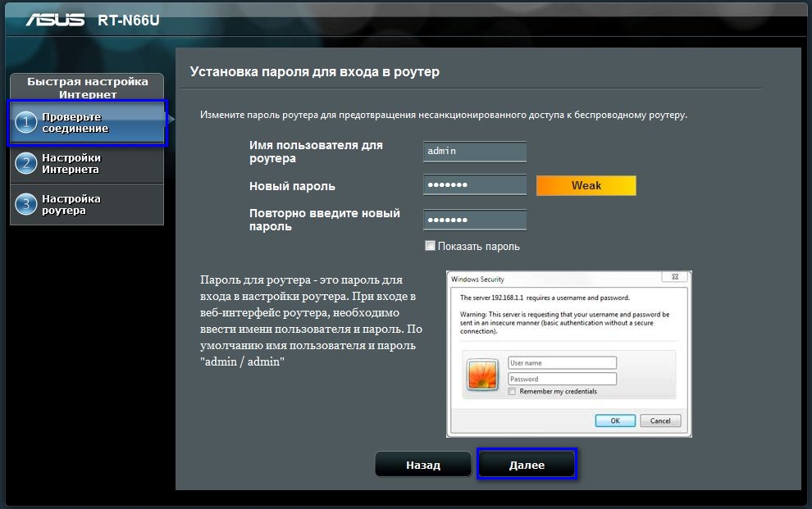This screenshot has width=812, height=509.
Task: Open the Настройки Интернета step
Action: [87, 163]
